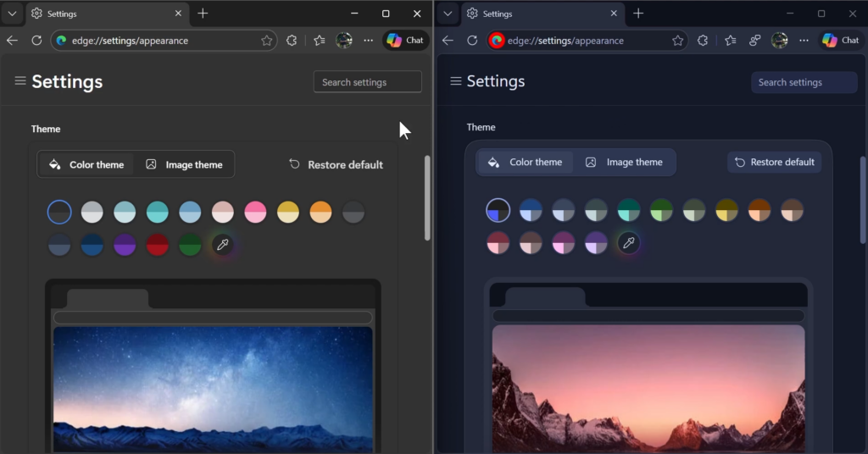
Task: Go back using the right window's back arrow
Action: tap(448, 40)
